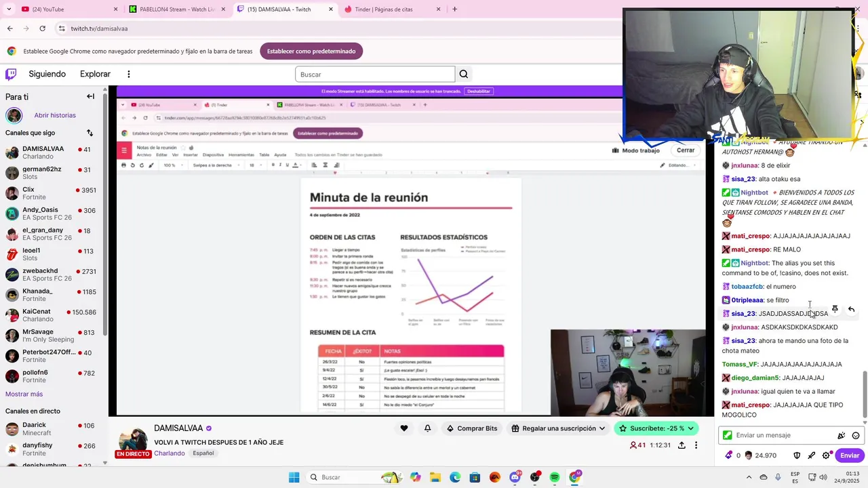Screen dimensions: 868x488
Task: Open the Charlando category link
Action: (169, 453)
